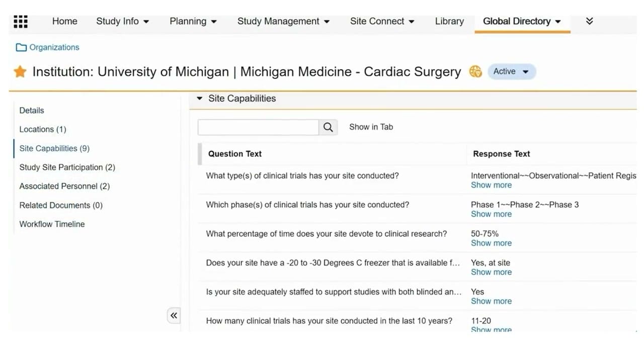Collapse the Site Capabilities section
The height and width of the screenshot is (362, 644).
[200, 99]
